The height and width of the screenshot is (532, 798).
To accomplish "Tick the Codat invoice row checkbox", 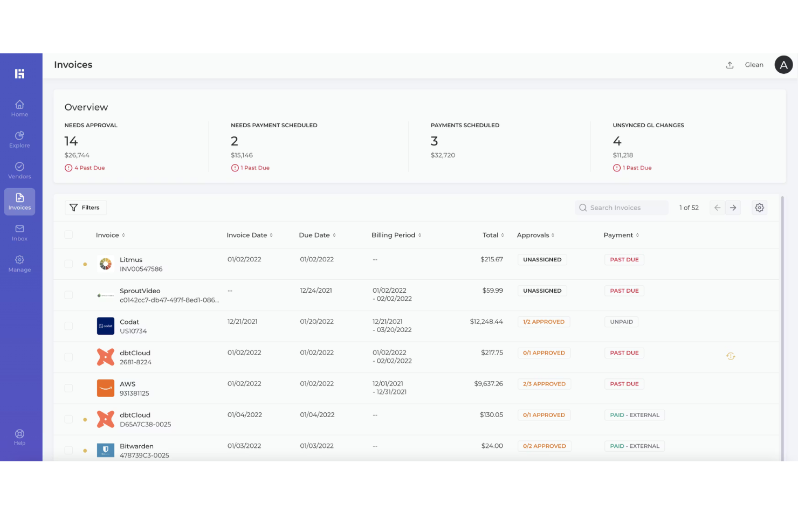I will pos(68,326).
